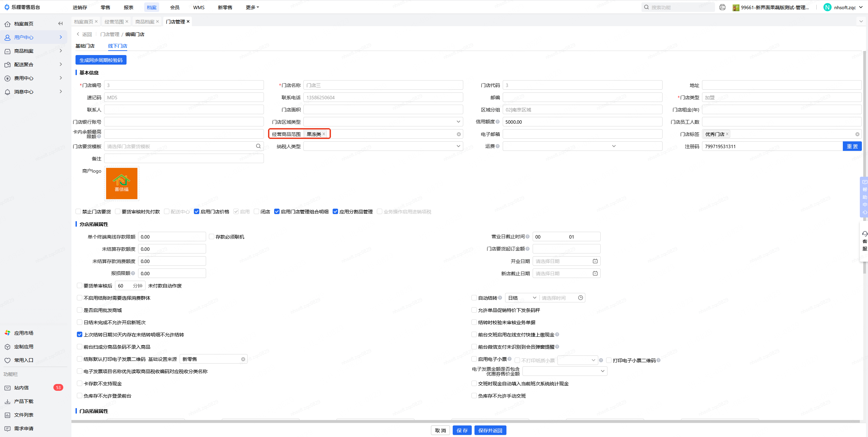Click the 商户logo thumbnail image
The height and width of the screenshot is (437, 868).
122,183
